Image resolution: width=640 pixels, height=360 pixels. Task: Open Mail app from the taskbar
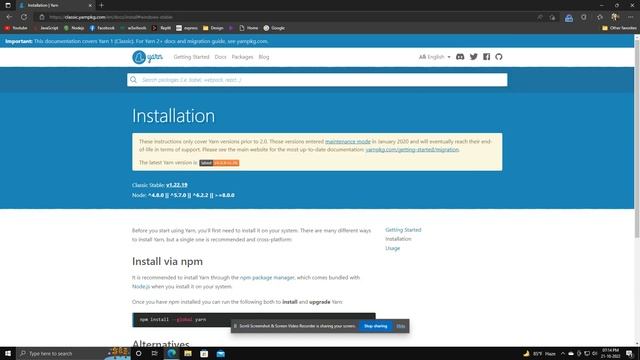click(221, 353)
